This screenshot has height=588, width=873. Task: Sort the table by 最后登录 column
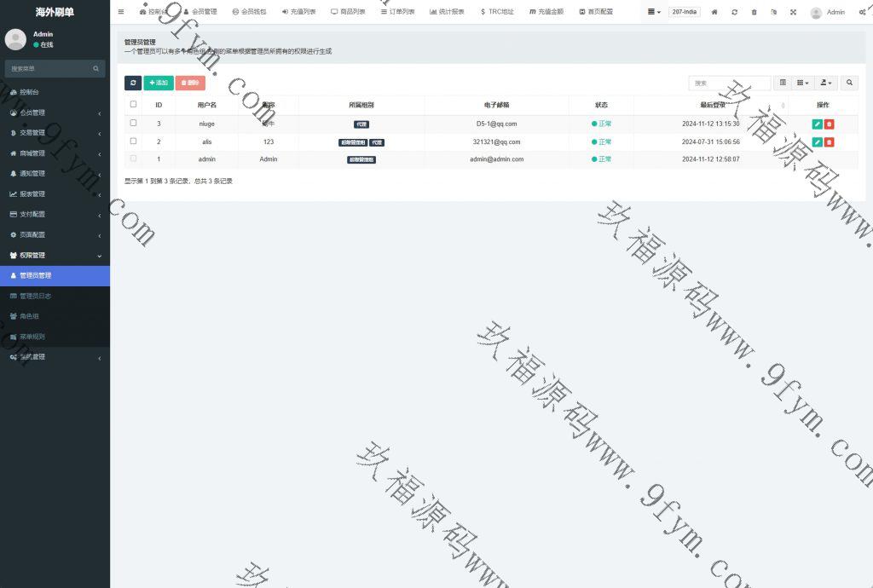click(713, 105)
